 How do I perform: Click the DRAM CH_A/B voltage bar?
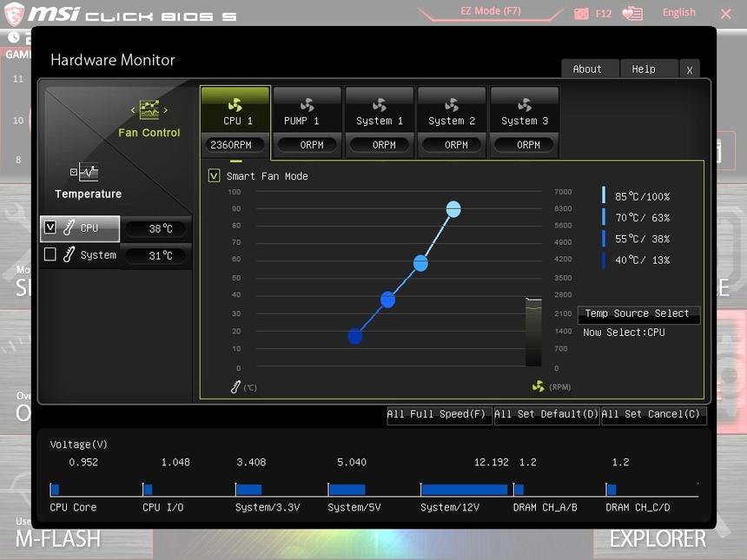click(519, 490)
